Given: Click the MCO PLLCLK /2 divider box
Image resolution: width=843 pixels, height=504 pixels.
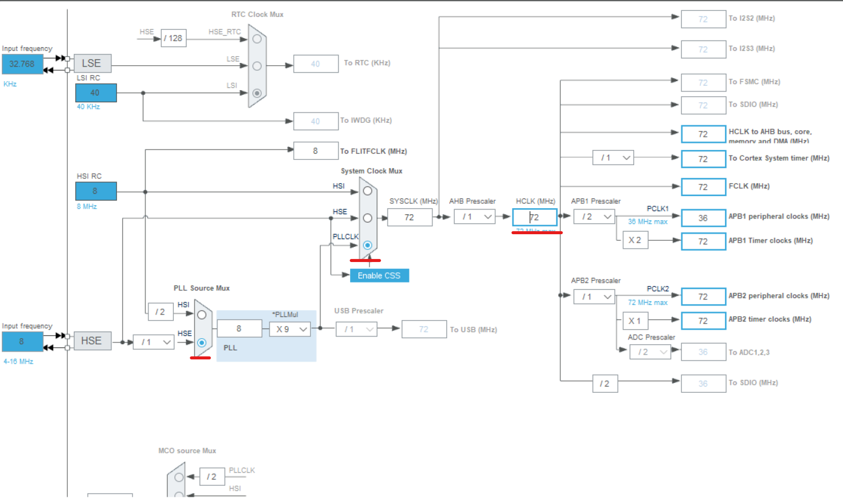Looking at the screenshot, I should click(x=212, y=477).
